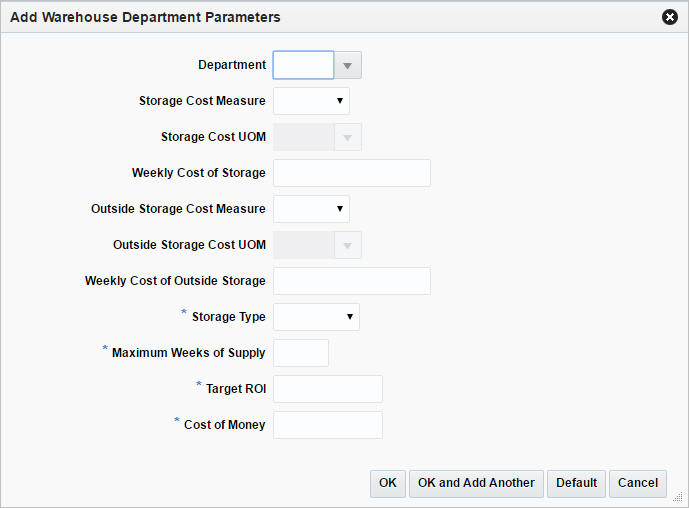Click OK and Add Another button
Image resolution: width=689 pixels, height=508 pixels.
pyautogui.click(x=476, y=483)
